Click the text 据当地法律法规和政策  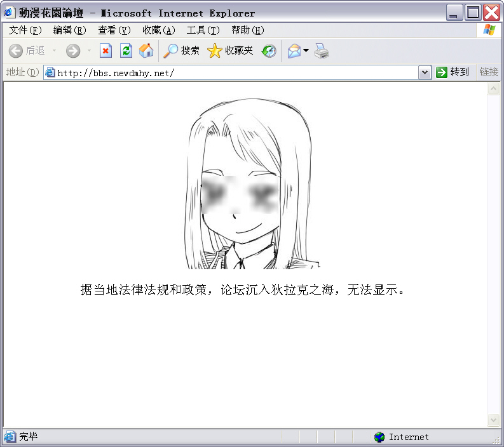(x=144, y=290)
